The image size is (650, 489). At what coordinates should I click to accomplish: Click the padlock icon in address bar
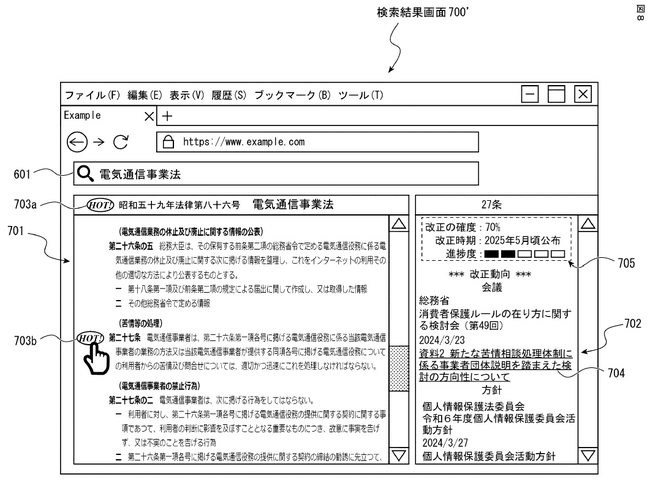click(x=167, y=142)
